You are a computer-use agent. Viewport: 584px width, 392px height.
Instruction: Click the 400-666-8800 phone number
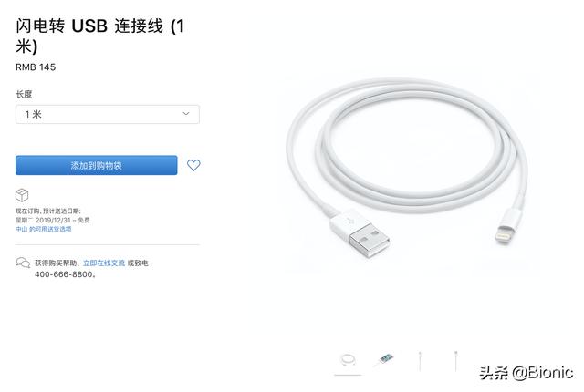point(64,274)
